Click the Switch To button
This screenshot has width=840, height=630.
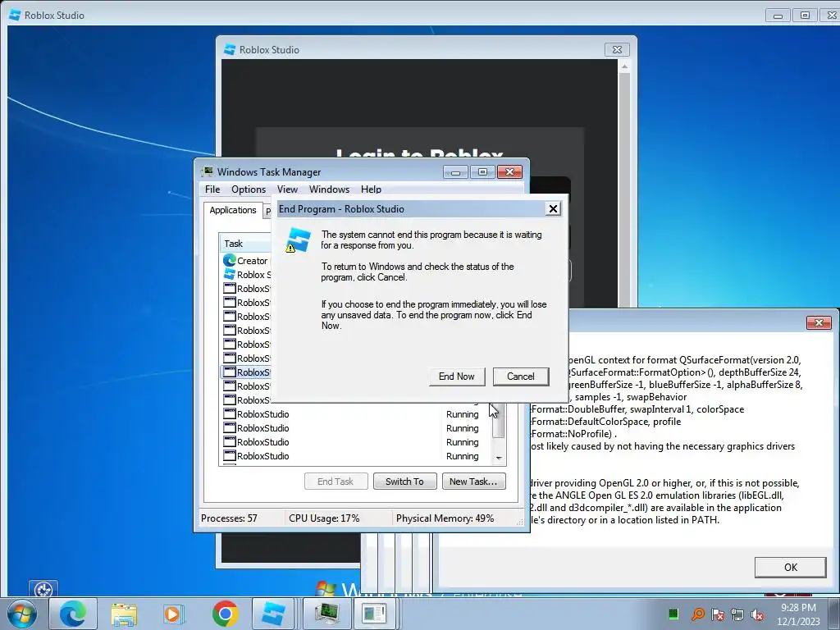coord(404,481)
